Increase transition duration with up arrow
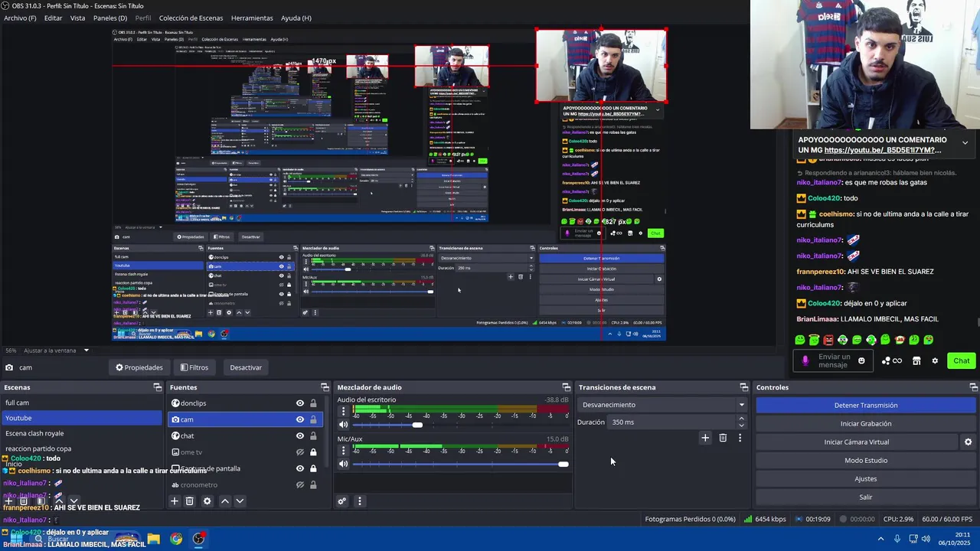The image size is (980, 551). pyautogui.click(x=741, y=419)
